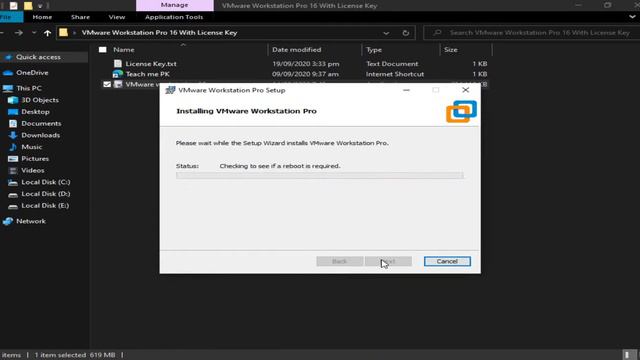The width and height of the screenshot is (640, 360).
Task: Click the greyed-out Back button in setup
Action: click(x=340, y=261)
